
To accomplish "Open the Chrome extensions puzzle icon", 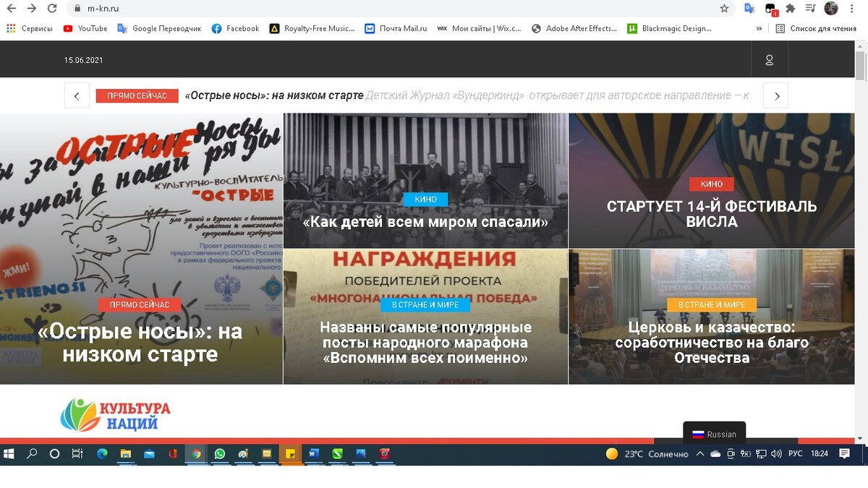I will coord(791,9).
